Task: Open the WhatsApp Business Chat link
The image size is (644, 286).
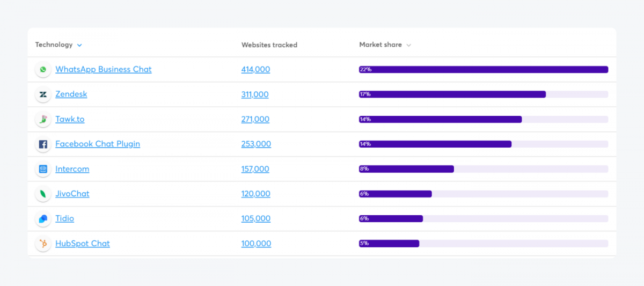Action: 104,69
